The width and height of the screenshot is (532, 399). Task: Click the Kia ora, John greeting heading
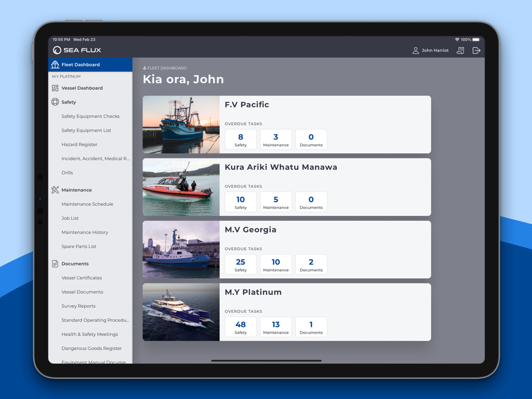click(x=183, y=79)
